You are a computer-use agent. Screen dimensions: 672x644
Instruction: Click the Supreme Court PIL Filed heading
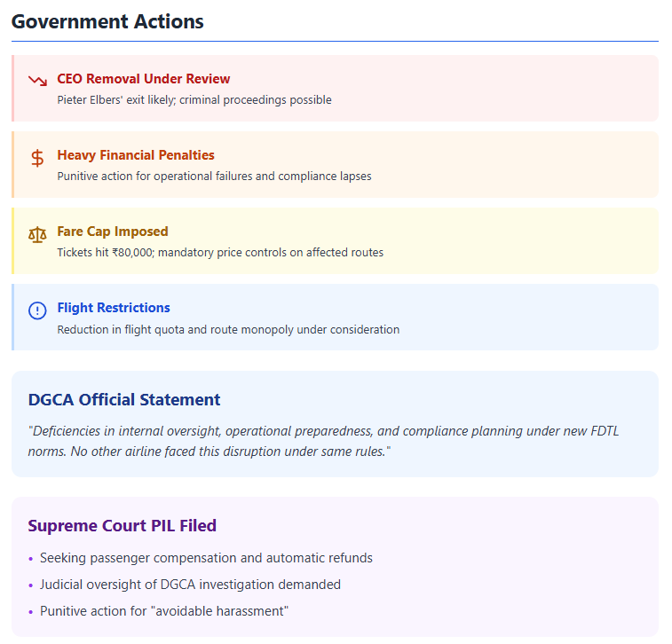(122, 525)
